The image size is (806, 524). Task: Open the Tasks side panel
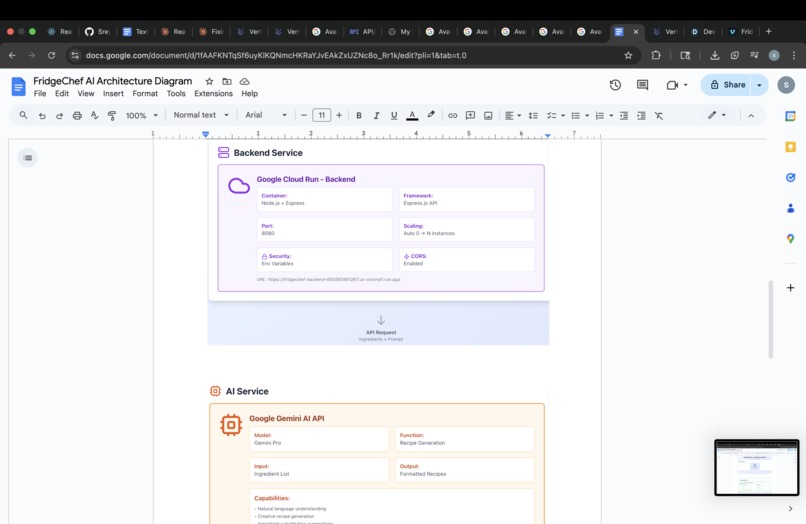pos(791,177)
